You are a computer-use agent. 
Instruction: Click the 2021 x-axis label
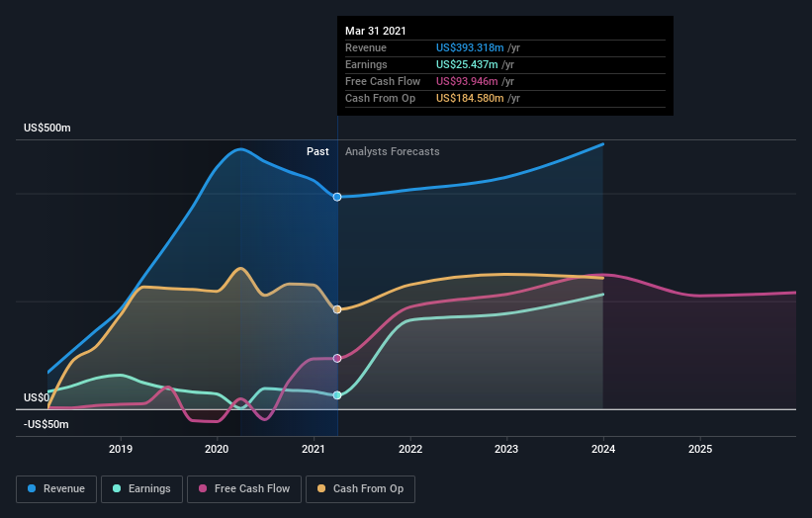tap(314, 449)
